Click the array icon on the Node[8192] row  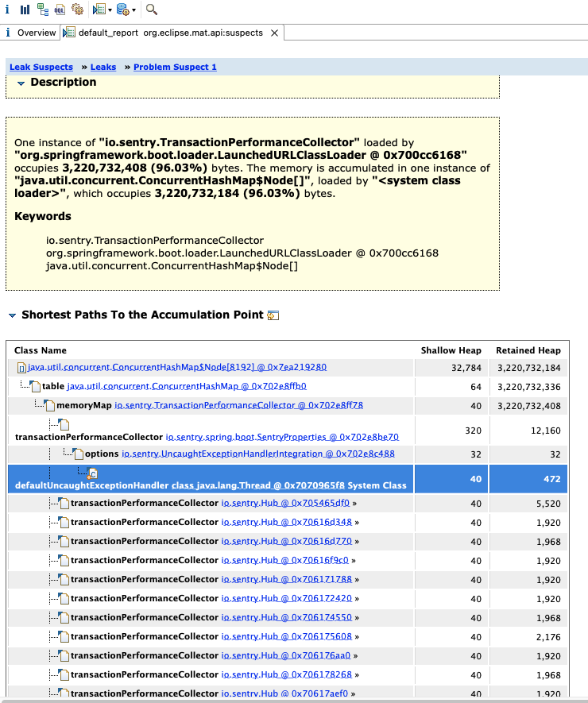pyautogui.click(x=21, y=368)
